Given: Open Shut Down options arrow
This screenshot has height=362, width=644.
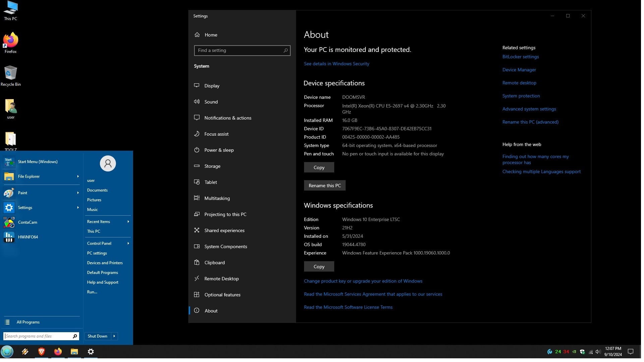Looking at the screenshot, I should (x=114, y=336).
